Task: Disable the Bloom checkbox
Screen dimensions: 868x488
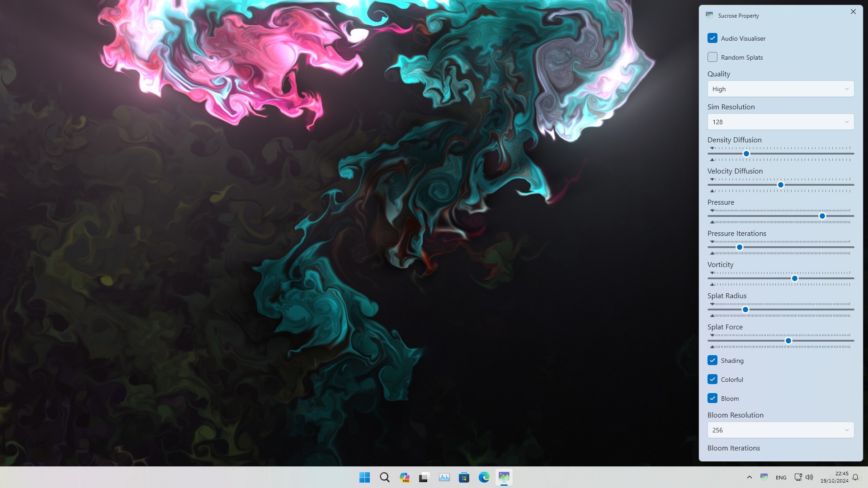Action: pos(712,399)
